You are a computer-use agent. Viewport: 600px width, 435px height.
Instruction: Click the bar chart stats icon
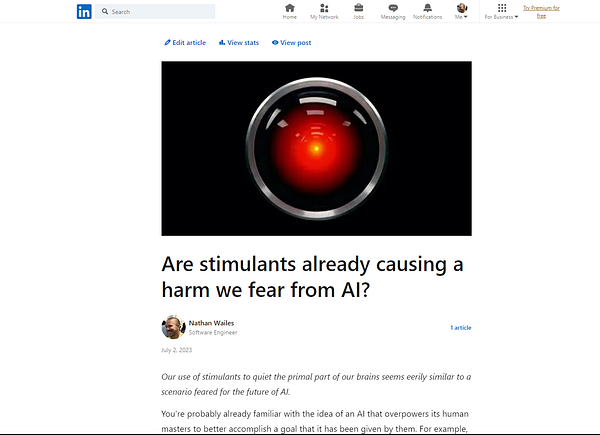coord(222,42)
